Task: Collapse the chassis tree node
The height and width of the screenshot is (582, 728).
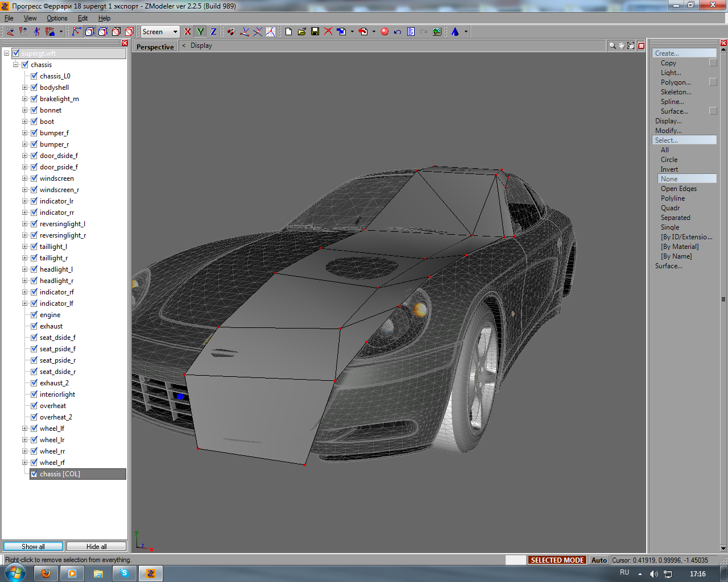Action: pos(16,65)
